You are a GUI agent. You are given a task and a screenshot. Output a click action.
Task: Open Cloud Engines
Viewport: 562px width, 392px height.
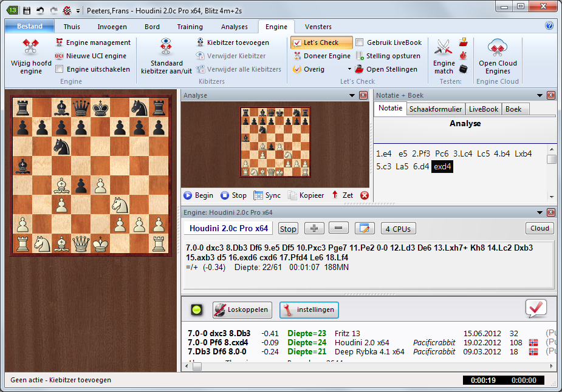[498, 56]
